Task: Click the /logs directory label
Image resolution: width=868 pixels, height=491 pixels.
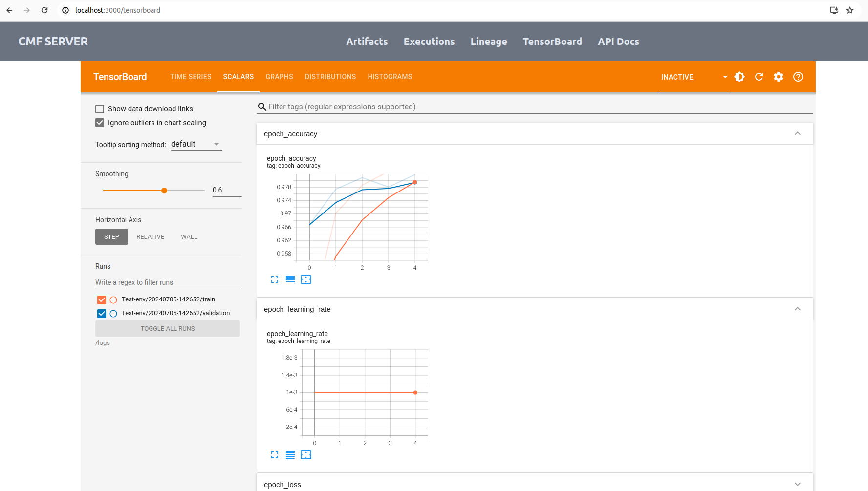Action: (x=103, y=343)
